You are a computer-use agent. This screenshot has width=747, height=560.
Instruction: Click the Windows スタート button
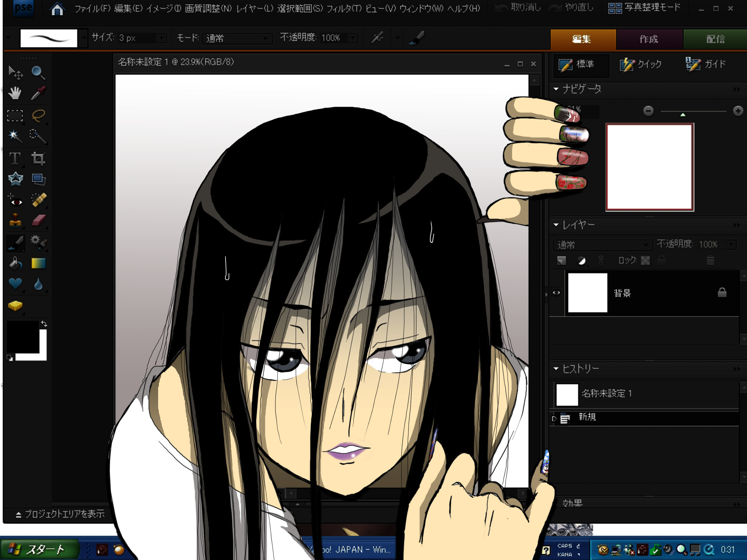tap(39, 550)
